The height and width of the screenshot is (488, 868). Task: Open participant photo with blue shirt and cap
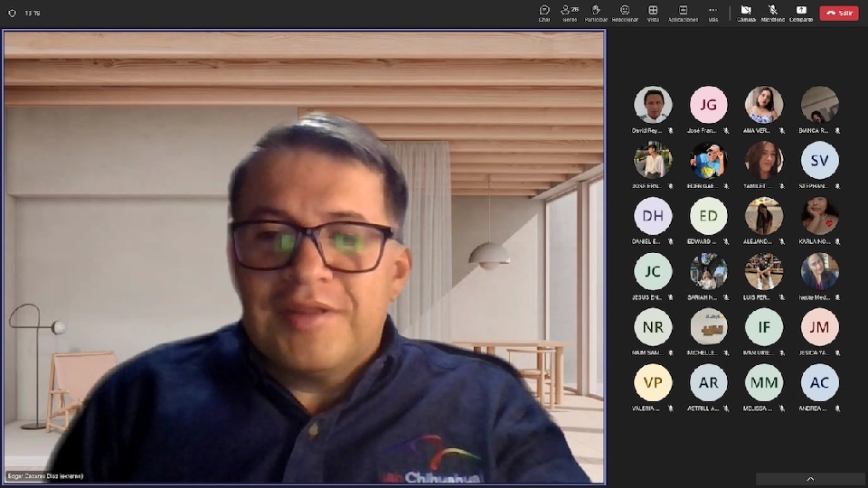709,160
